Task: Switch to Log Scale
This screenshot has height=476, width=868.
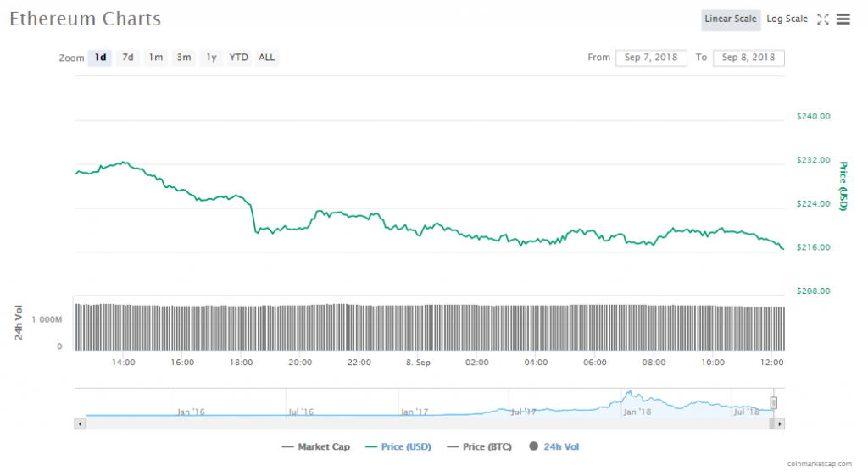Action: [787, 19]
